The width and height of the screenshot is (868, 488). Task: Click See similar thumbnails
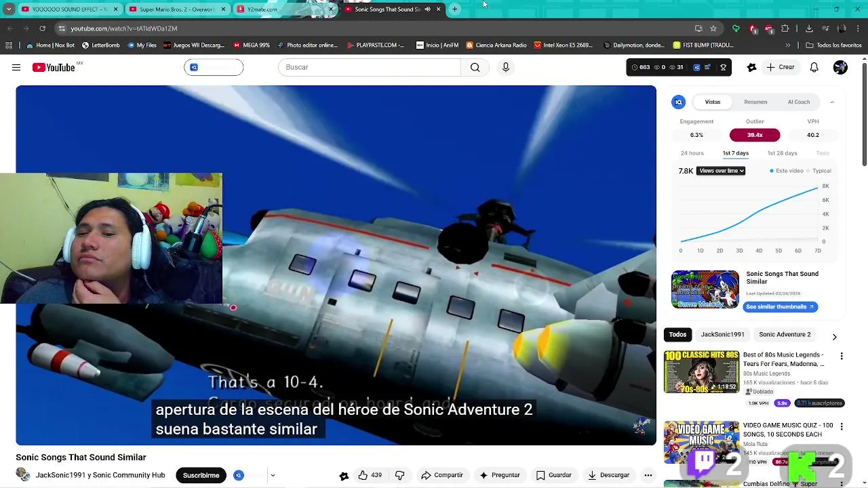[x=780, y=307]
